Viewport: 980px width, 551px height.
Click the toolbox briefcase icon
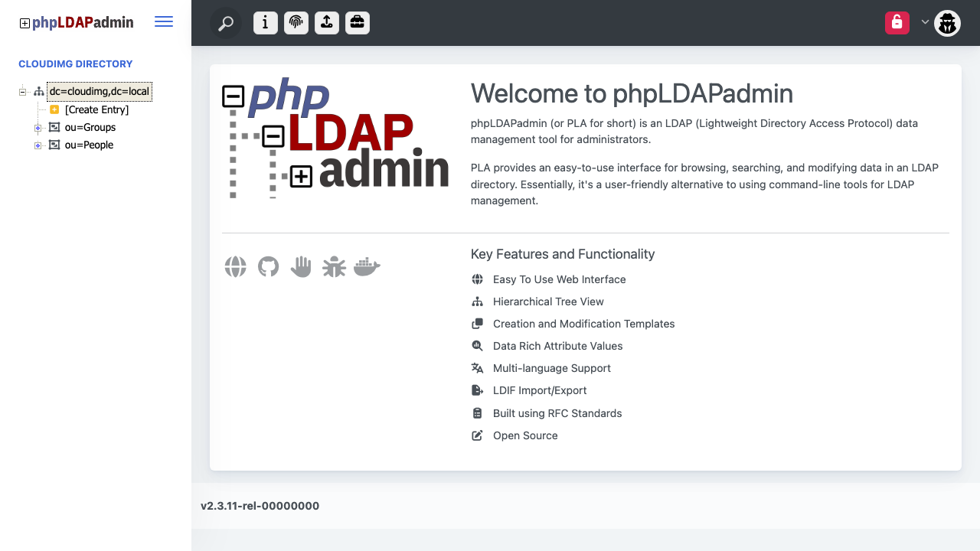coord(358,23)
